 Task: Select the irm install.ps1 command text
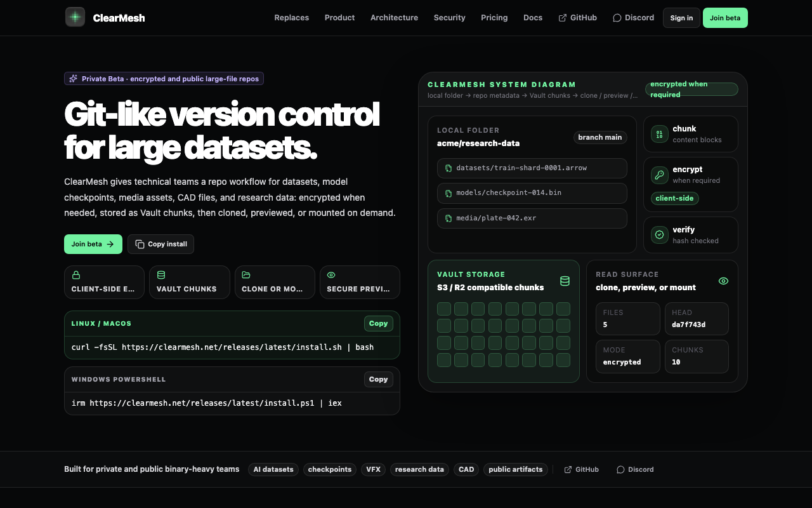[x=207, y=403]
